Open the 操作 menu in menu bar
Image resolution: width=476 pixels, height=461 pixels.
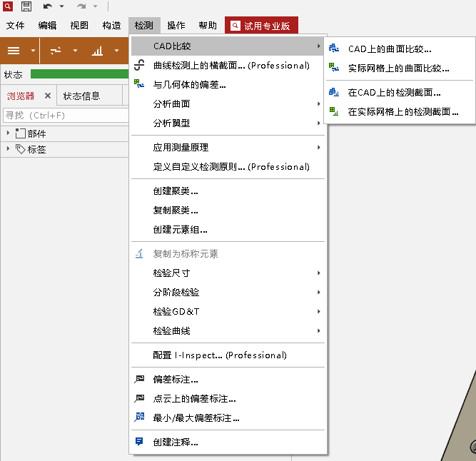click(x=176, y=26)
